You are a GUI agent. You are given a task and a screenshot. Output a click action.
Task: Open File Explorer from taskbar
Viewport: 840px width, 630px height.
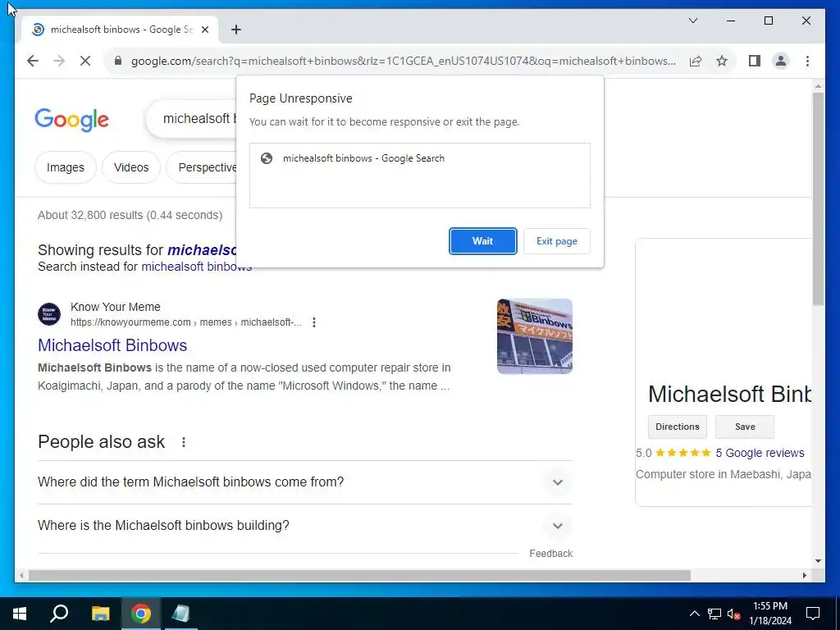pos(100,614)
